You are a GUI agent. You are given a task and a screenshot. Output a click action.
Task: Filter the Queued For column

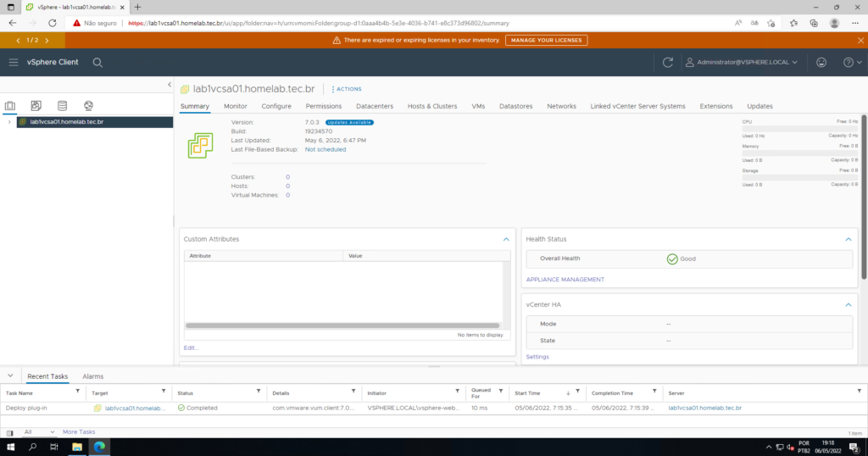[500, 392]
